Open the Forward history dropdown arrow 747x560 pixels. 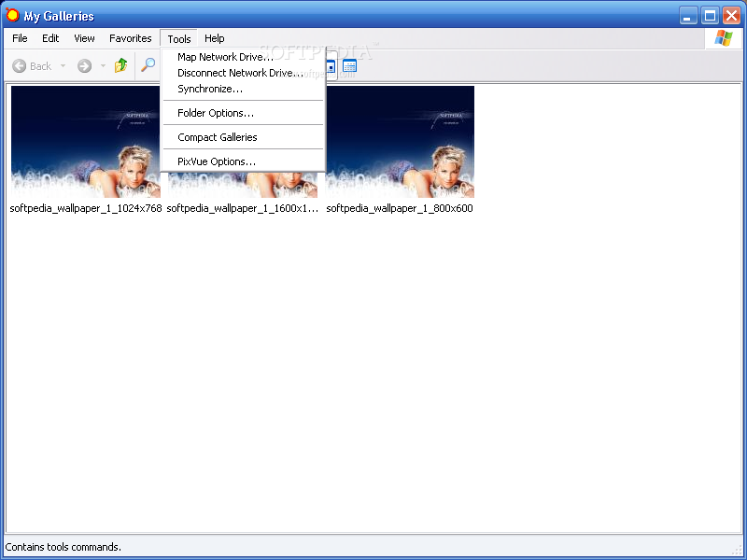pyautogui.click(x=103, y=65)
